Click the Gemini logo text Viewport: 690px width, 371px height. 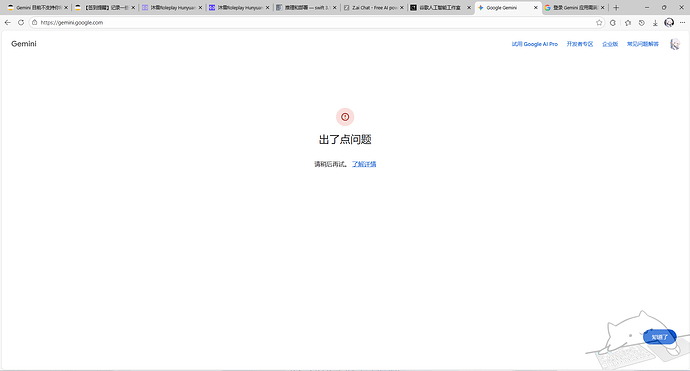[x=24, y=44]
